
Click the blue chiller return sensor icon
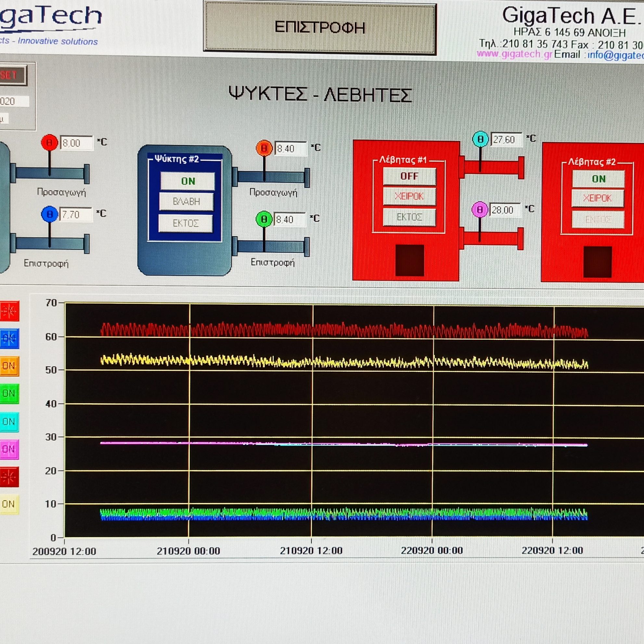click(50, 214)
